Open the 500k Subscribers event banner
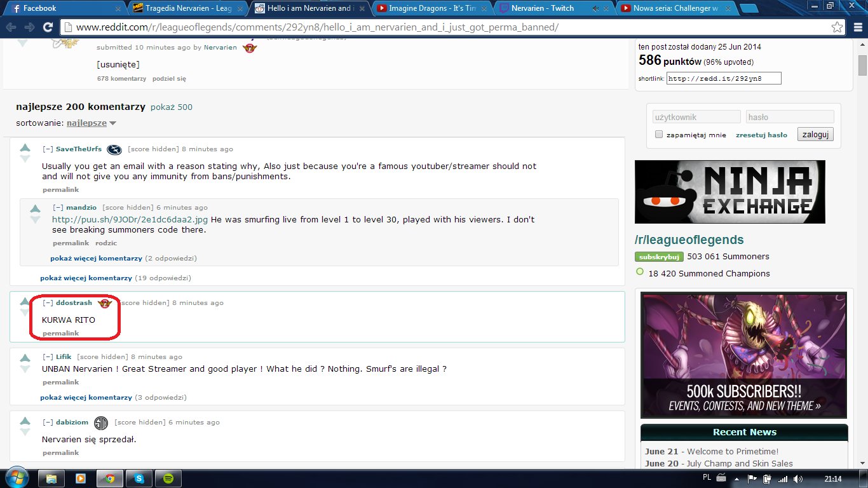868x488 pixels. 744,355
